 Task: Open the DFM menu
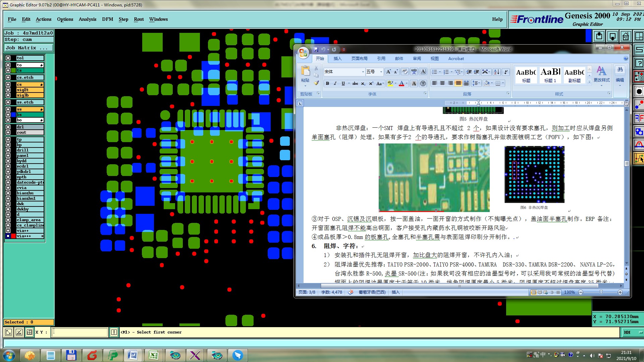click(x=107, y=19)
